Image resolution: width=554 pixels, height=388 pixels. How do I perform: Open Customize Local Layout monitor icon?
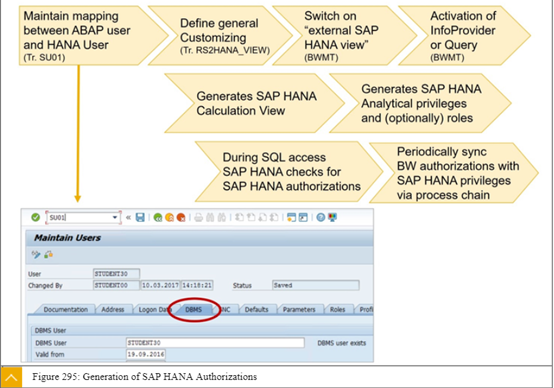coord(332,217)
